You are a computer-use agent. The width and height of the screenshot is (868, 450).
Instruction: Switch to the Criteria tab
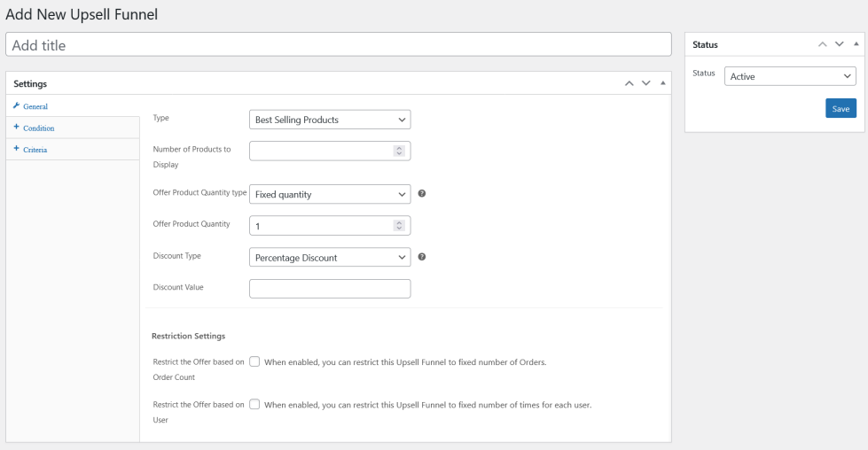pos(35,150)
